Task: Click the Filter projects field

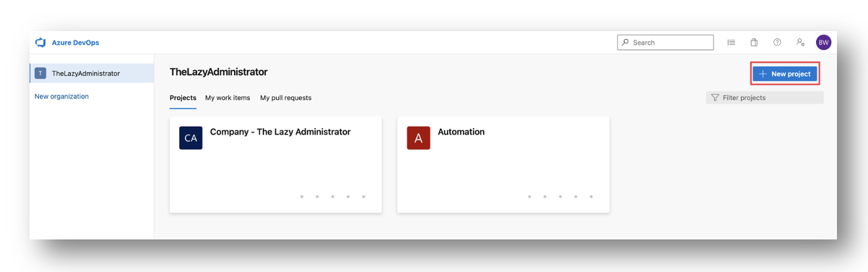Action: pyautogui.click(x=765, y=98)
